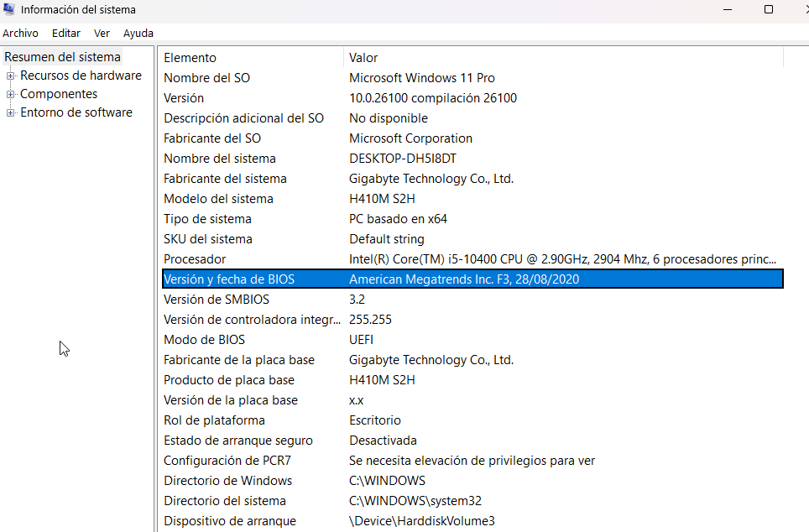The width and height of the screenshot is (809, 532).
Task: Select the Nombre del SO row
Action: point(206,78)
